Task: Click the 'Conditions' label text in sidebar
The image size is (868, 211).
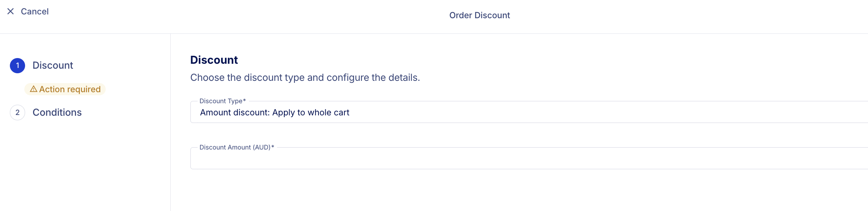Action: click(57, 113)
